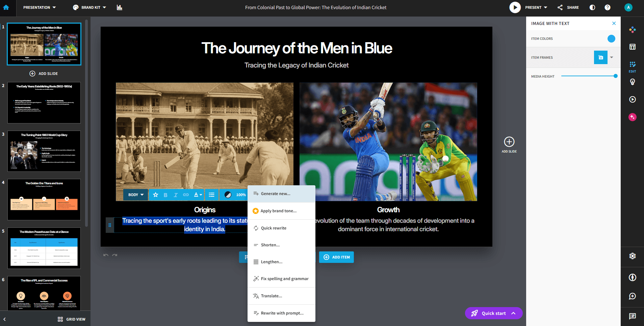644x326 pixels.
Task: Undo the last action
Action: (106, 255)
